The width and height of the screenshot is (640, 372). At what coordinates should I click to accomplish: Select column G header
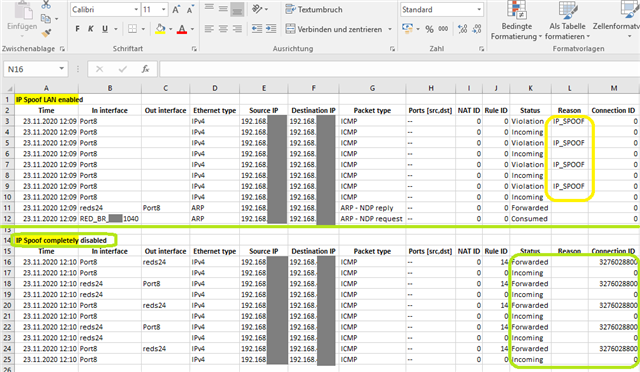click(x=372, y=88)
